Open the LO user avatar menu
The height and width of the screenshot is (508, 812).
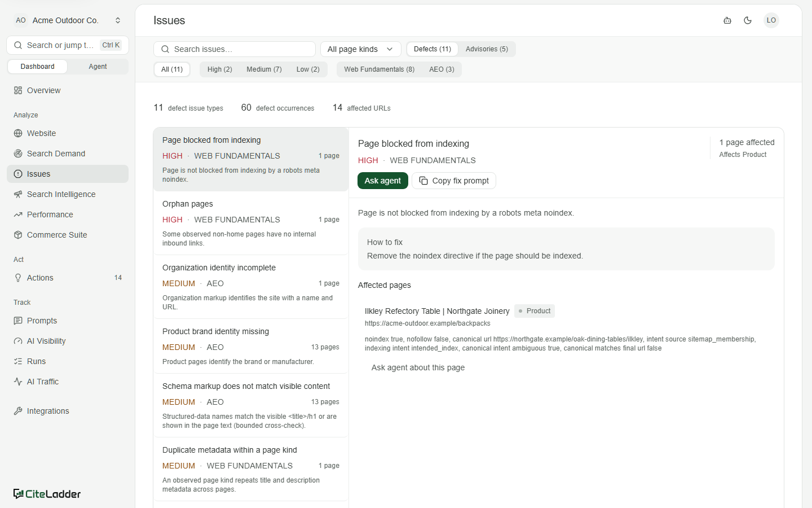771,20
